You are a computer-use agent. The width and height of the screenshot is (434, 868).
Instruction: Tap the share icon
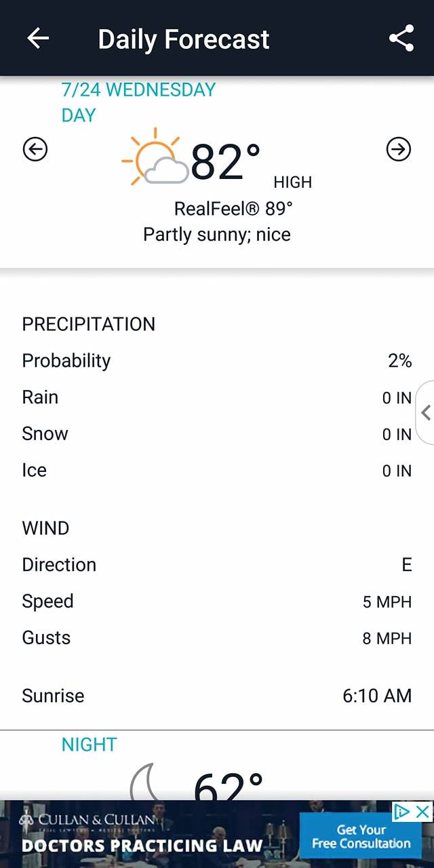(x=401, y=39)
